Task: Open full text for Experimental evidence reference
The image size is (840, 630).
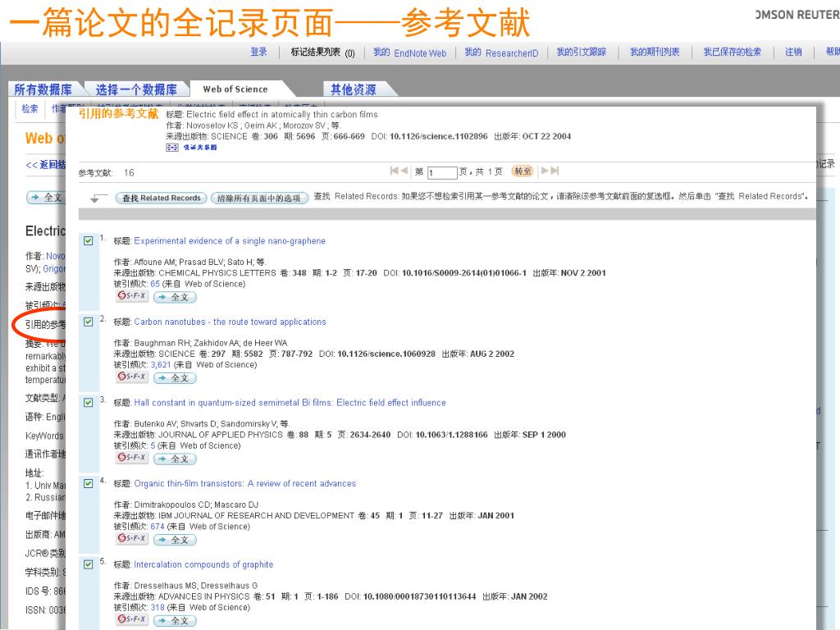Action: click(x=176, y=297)
